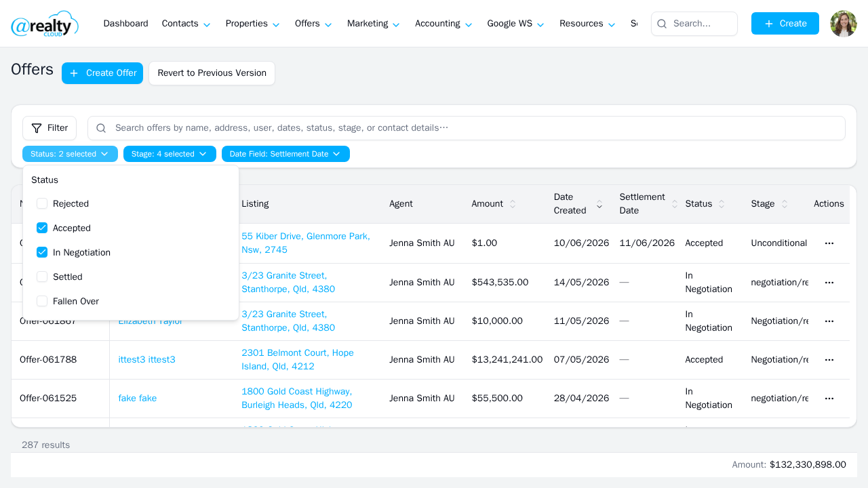Click Offer-061788 cell
The image size is (868, 488).
[x=48, y=360]
